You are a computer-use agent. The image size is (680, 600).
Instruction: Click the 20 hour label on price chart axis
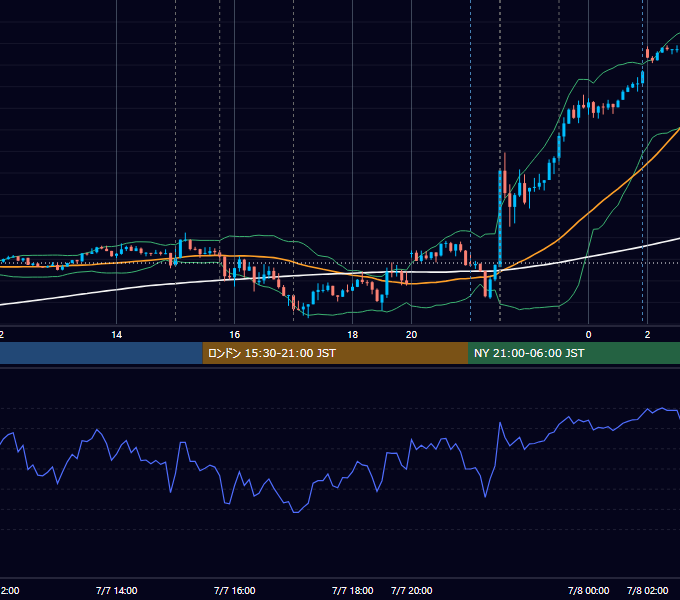[x=412, y=335]
